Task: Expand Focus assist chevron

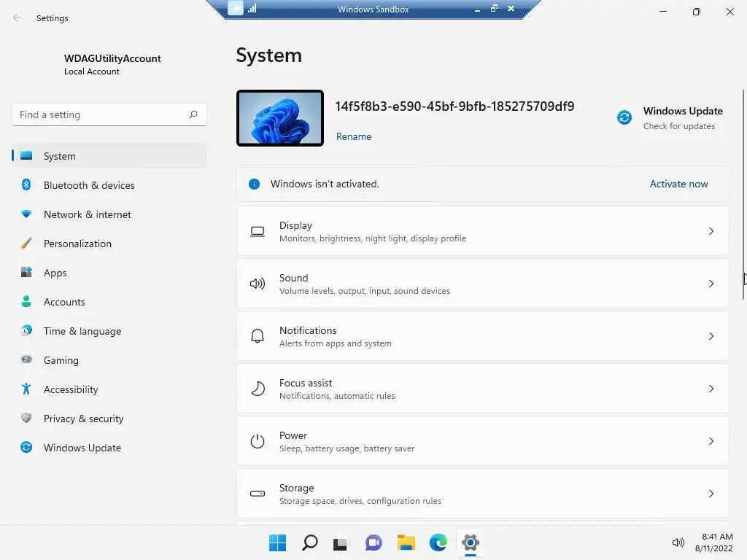Action: tap(711, 389)
